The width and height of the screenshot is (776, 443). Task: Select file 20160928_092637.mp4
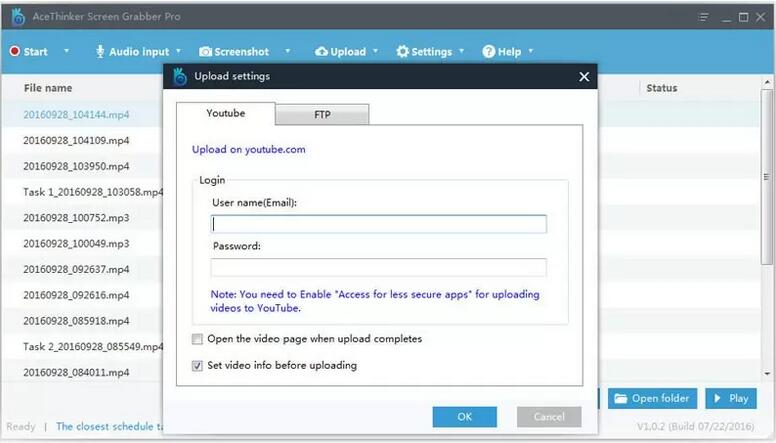(76, 269)
